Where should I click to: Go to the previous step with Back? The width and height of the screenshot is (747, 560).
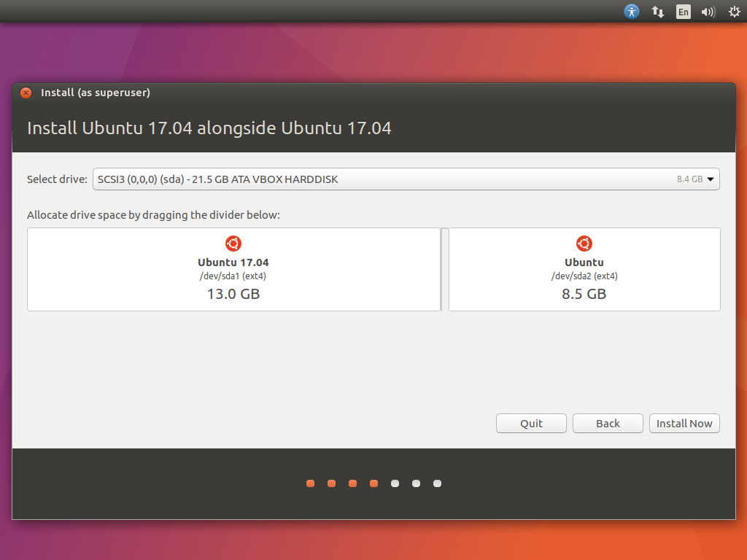point(608,424)
